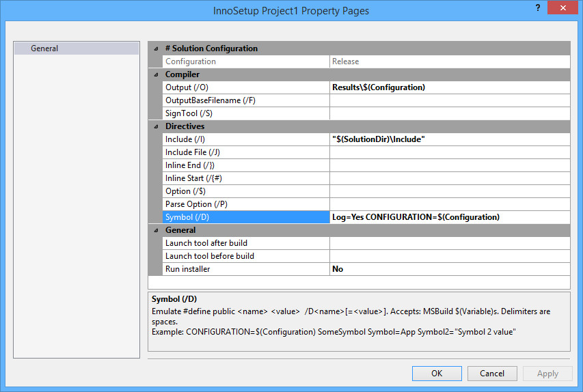
Task: Select Option (/$) property
Action: [246, 191]
